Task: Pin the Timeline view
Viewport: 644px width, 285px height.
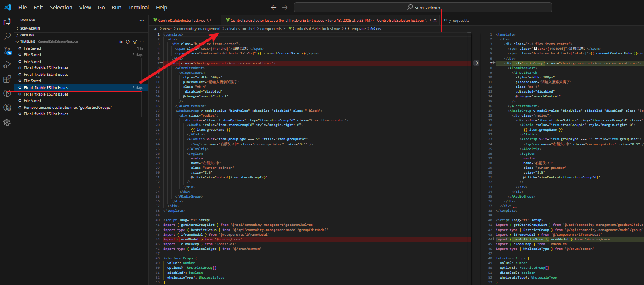Action: coord(121,42)
